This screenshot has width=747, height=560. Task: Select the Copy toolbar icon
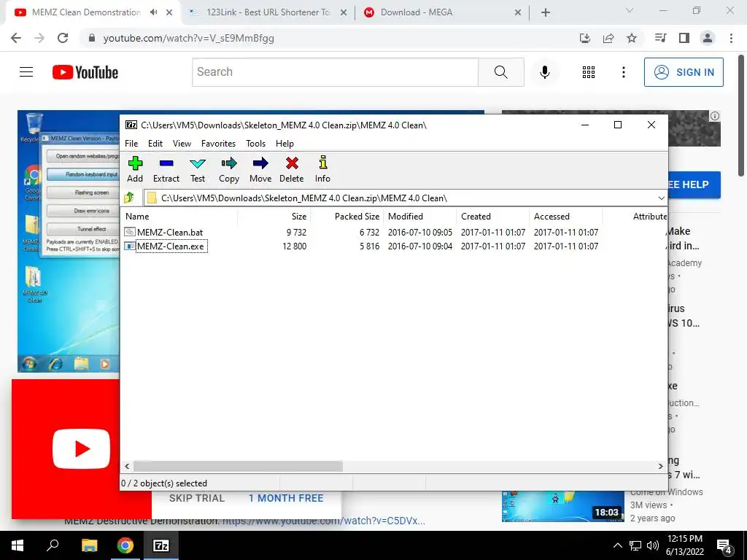click(x=228, y=169)
